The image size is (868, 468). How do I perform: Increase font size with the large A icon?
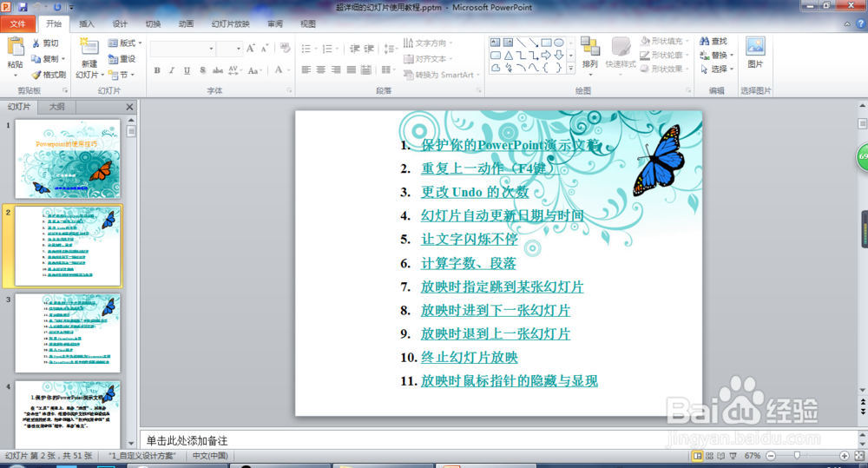coord(251,49)
